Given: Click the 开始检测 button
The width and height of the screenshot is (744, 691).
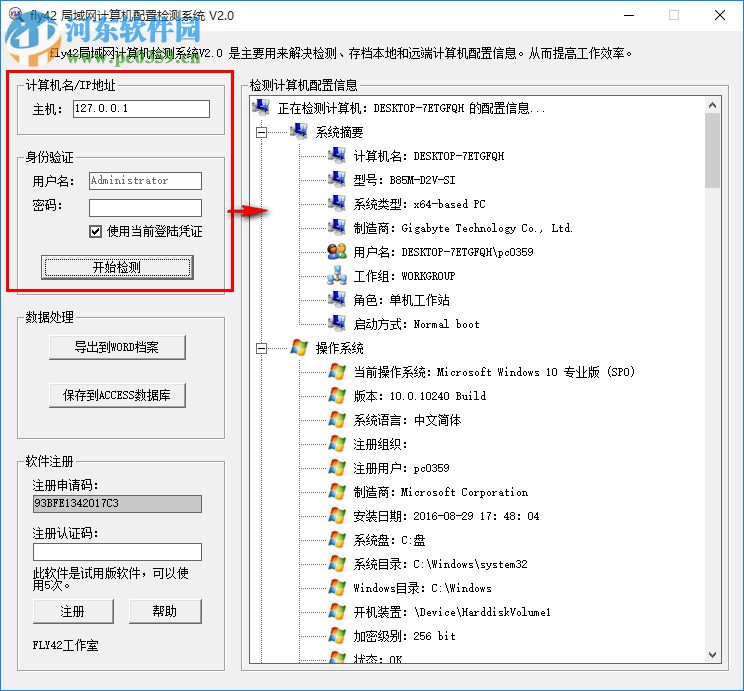Looking at the screenshot, I should 117,267.
